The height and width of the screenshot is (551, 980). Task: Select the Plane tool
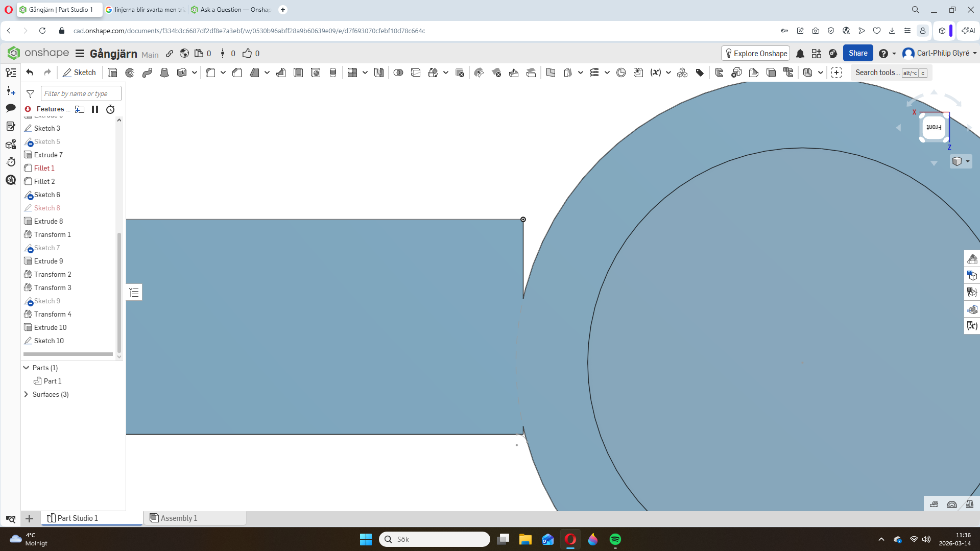point(551,73)
